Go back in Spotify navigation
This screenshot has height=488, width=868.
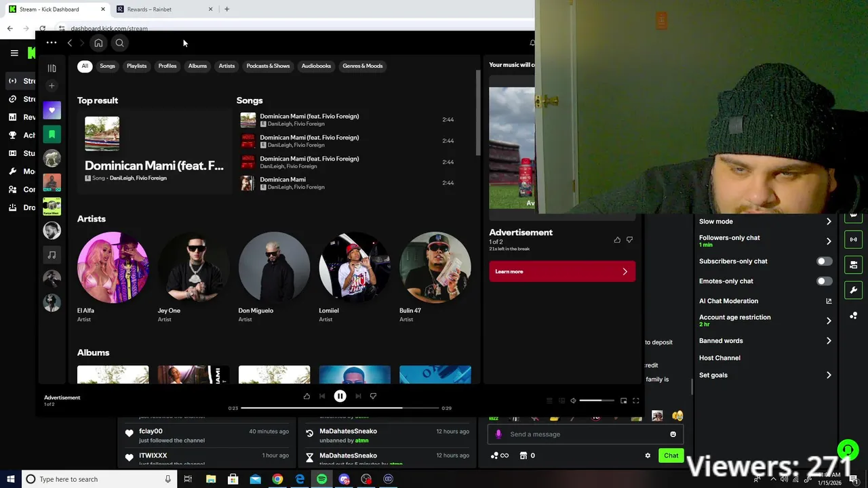click(69, 43)
